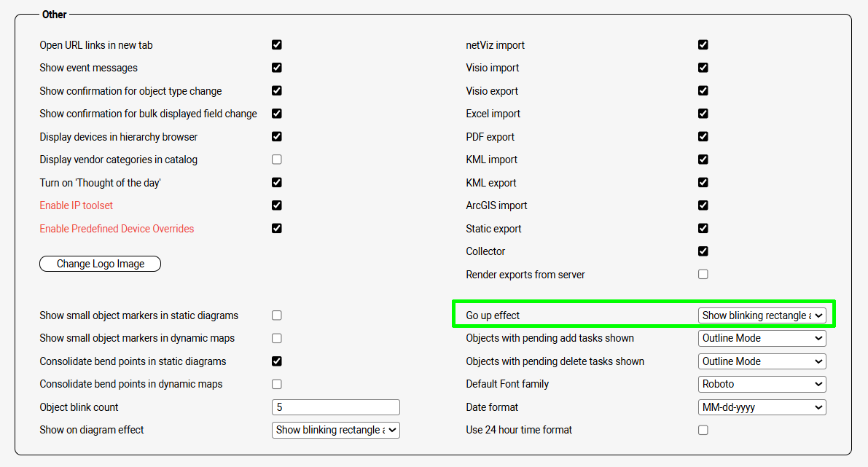Check Render exports from server
The width and height of the screenshot is (868, 467).
coord(703,275)
